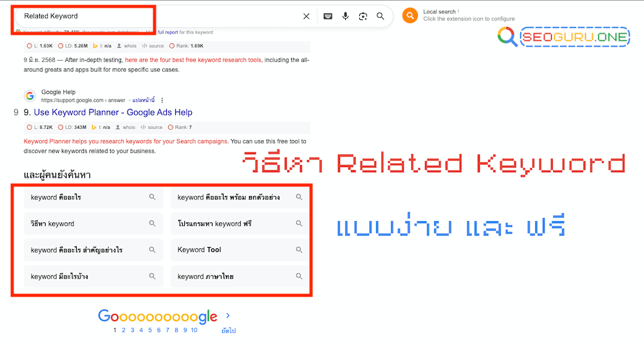Screen dimensions: 644x345
Task: Click 'แปลหน้านี้' translate link
Action: coord(144,101)
